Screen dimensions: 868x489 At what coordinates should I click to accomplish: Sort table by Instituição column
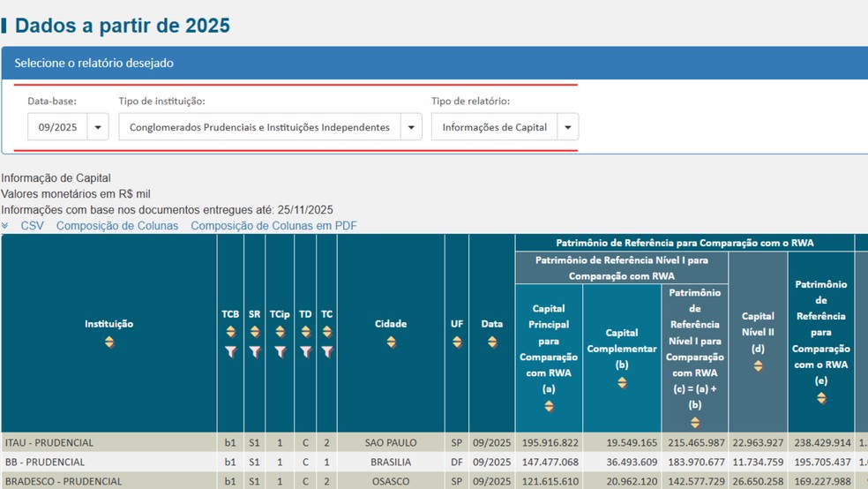coord(108,342)
